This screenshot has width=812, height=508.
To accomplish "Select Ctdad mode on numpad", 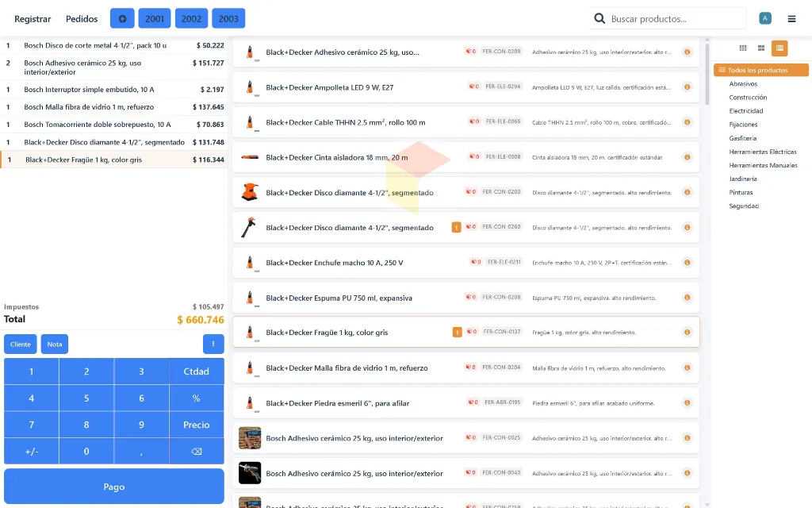I will pos(197,371).
